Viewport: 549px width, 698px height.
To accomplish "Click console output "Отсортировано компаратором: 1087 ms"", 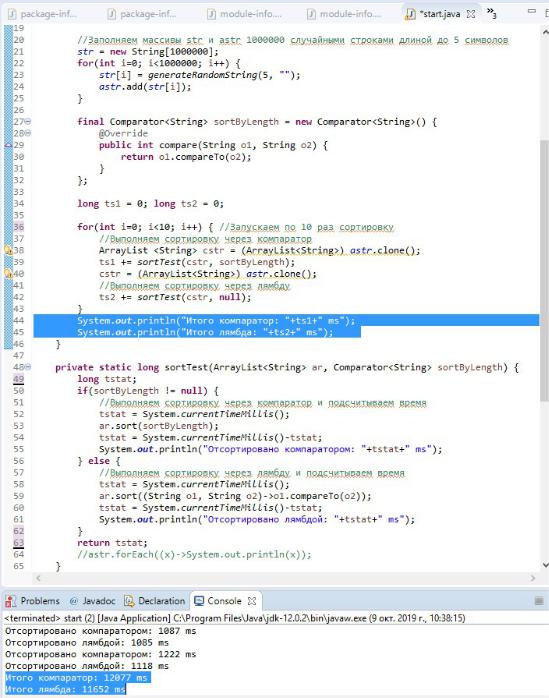I will (101, 631).
